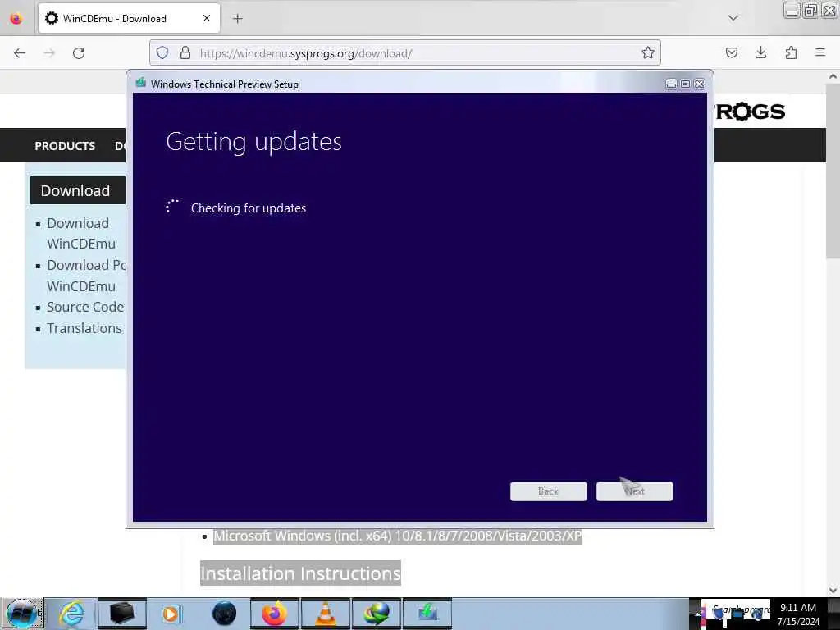Open the dark globe taskbar application
840x630 pixels.
coord(224,614)
